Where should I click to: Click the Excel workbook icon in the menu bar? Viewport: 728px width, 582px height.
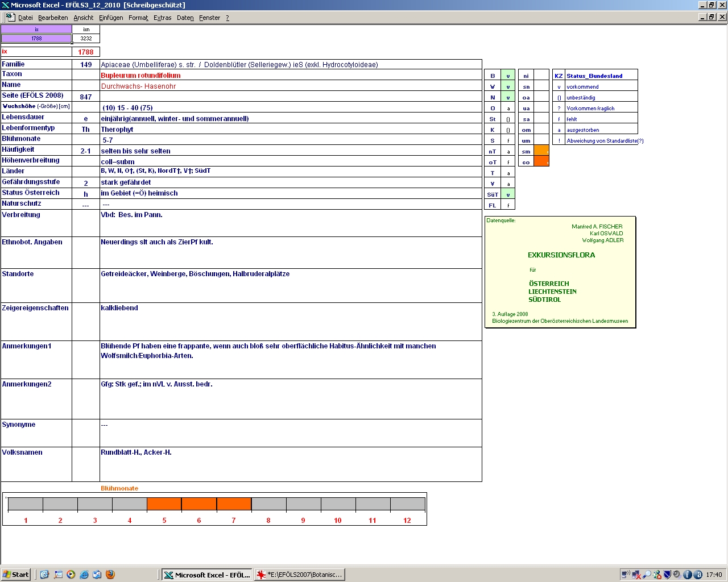pyautogui.click(x=10, y=17)
